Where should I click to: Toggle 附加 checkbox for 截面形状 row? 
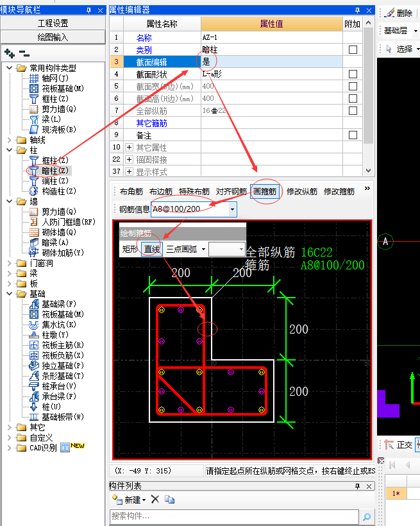click(x=353, y=74)
